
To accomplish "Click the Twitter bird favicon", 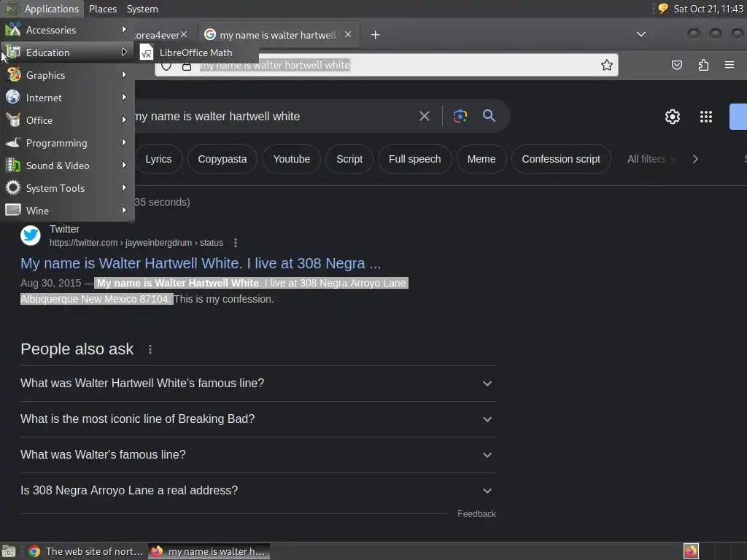I will 31,236.
